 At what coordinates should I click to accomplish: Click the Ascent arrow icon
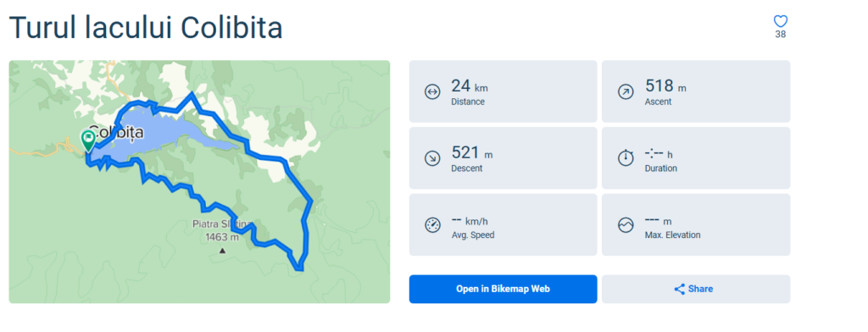(626, 91)
